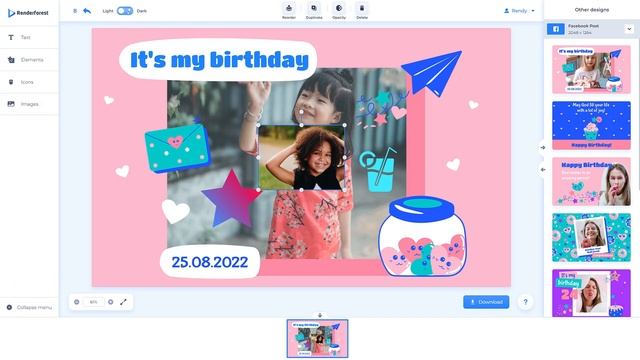
Task: Click the right arrow panel handle
Action: (543, 148)
